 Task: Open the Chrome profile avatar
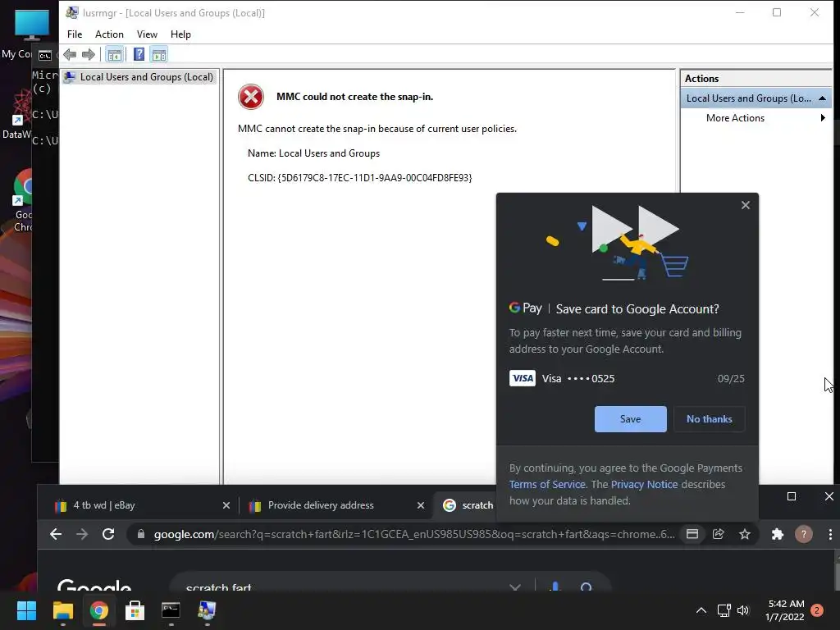click(804, 534)
